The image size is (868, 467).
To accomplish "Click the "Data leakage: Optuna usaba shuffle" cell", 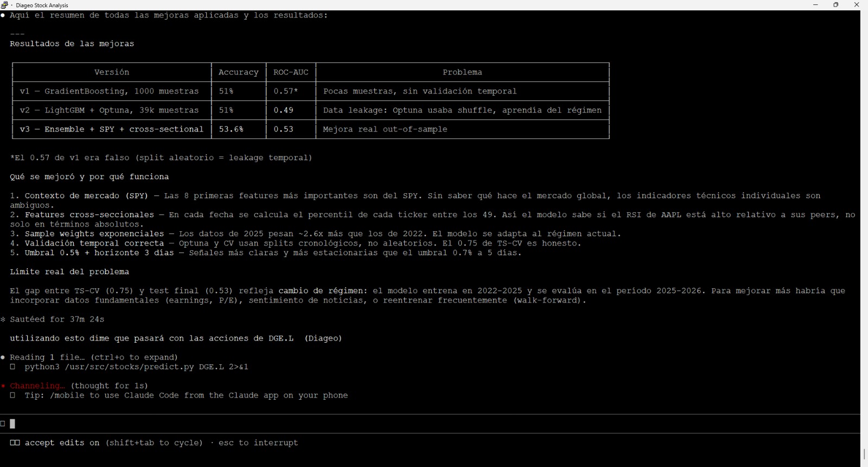I will tap(462, 110).
